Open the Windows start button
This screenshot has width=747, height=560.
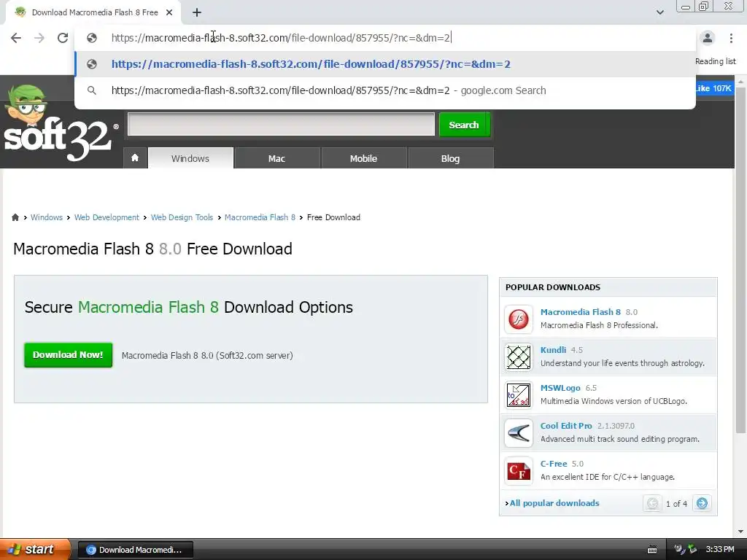pos(35,550)
